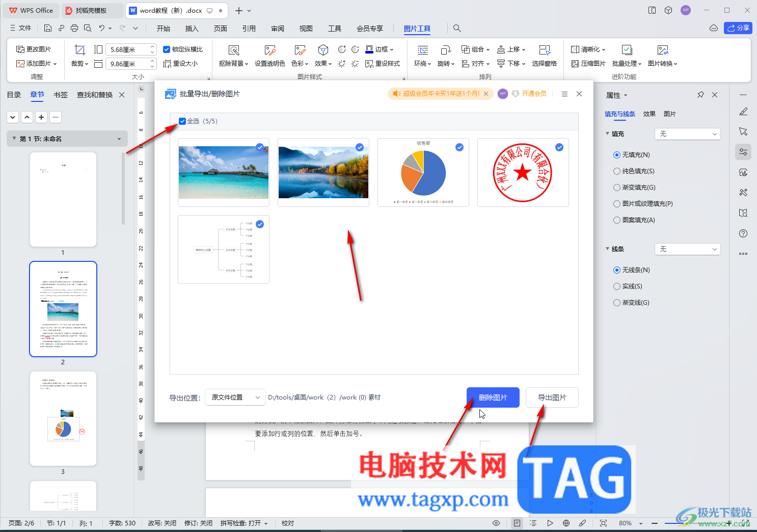Open zoom percentage 80% dropdown

pyautogui.click(x=641, y=523)
